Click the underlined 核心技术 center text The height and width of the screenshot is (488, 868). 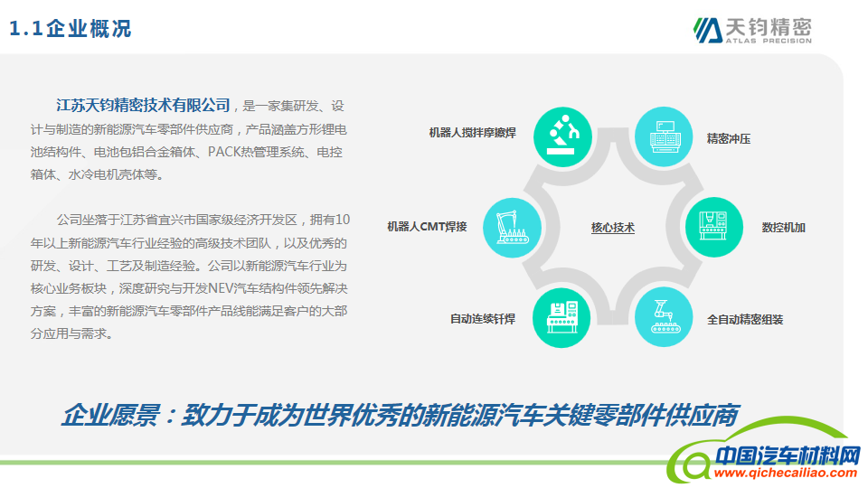click(613, 228)
